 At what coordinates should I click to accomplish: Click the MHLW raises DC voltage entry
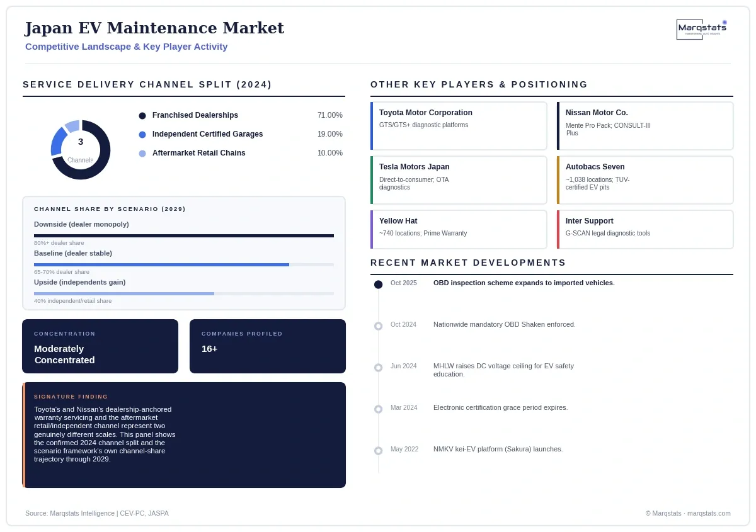[x=504, y=370]
